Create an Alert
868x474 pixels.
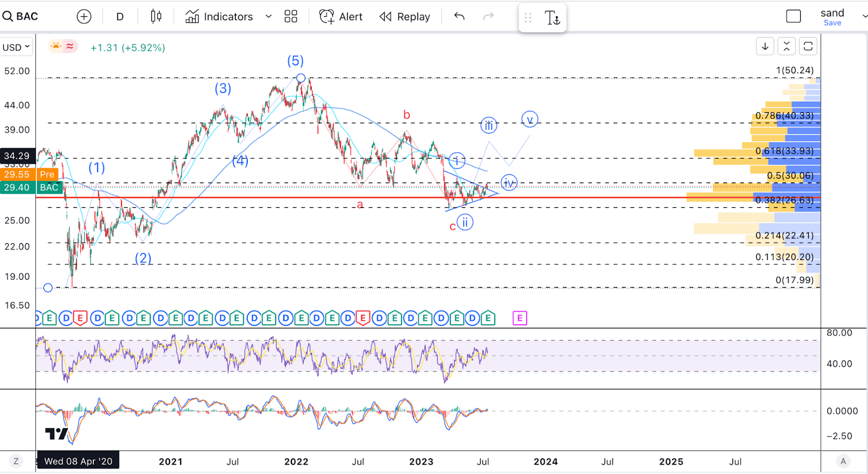click(x=341, y=17)
